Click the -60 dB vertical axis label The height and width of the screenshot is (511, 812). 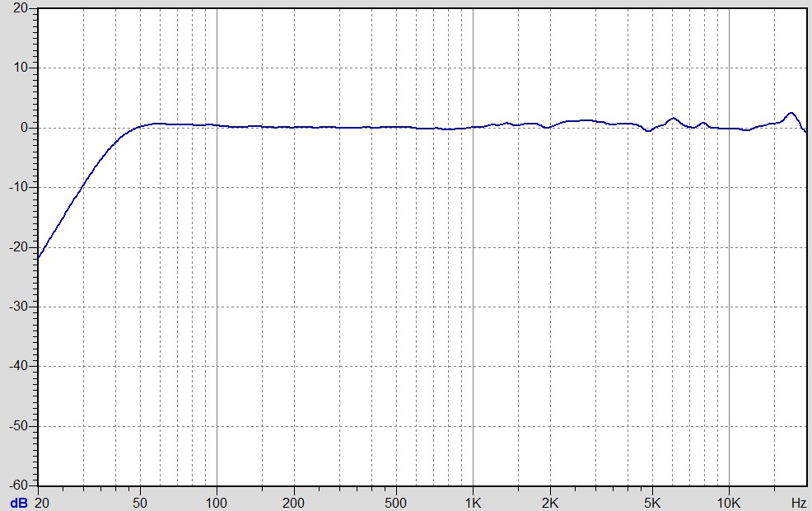[x=19, y=485]
